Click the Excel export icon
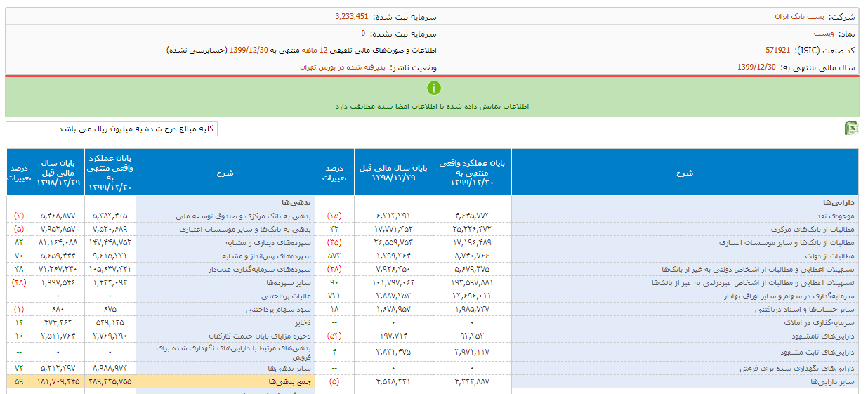Viewport: 868px width, 394px height. tap(850, 128)
